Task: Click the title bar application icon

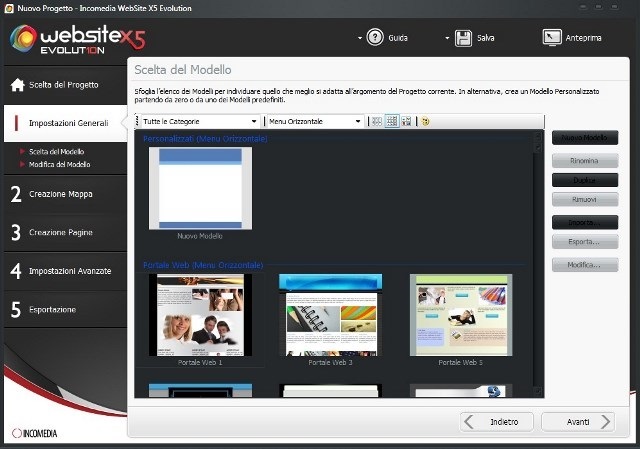Action: [9, 8]
